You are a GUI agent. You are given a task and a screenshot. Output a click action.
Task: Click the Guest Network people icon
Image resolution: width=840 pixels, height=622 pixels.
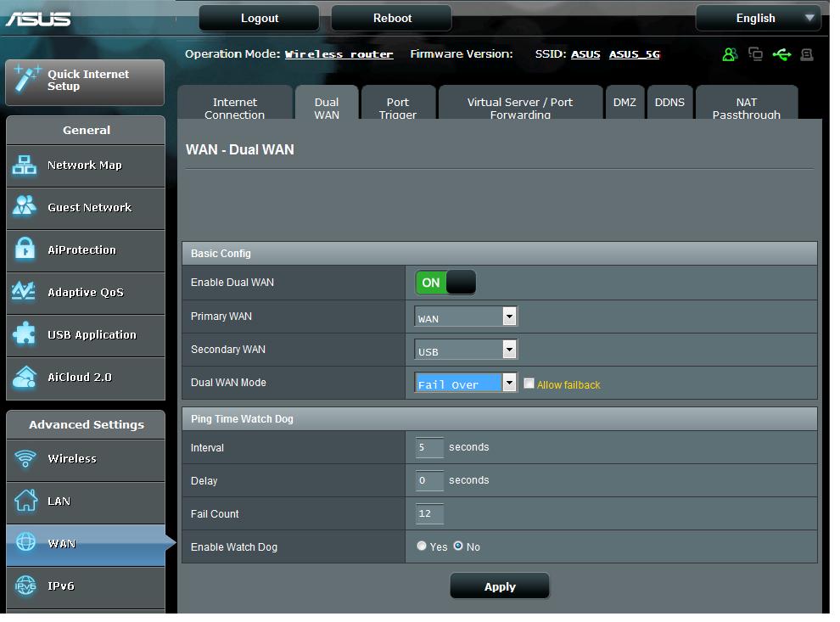[24, 206]
